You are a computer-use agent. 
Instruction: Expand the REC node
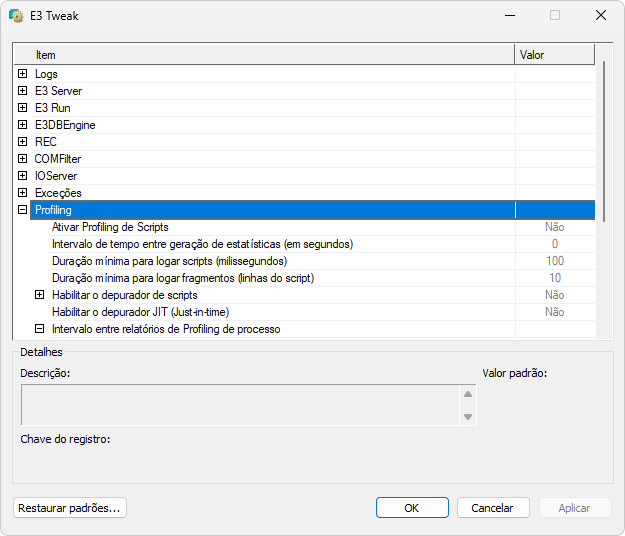pos(23,142)
